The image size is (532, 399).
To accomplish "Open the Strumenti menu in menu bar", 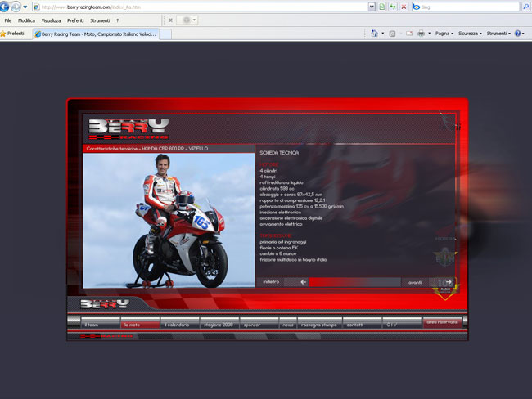I will pyautogui.click(x=100, y=20).
